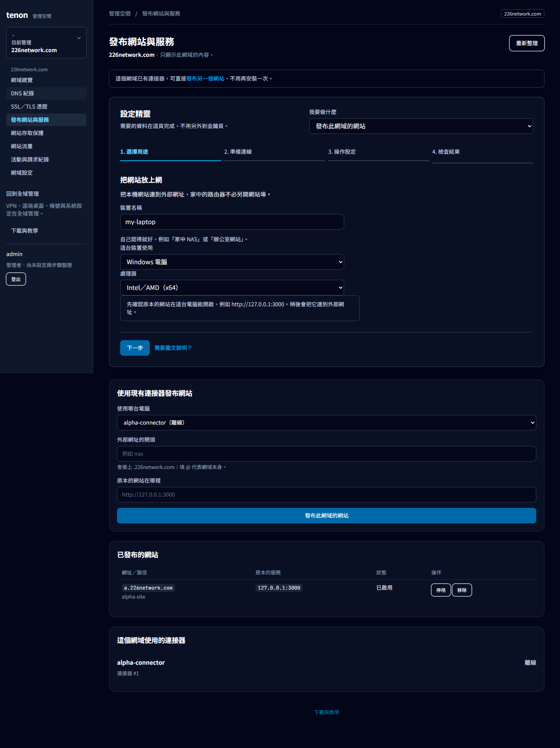Viewport: 560px width, 748px height.
Task: Open 網域總覽 in the sidebar
Action: pyautogui.click(x=46, y=80)
